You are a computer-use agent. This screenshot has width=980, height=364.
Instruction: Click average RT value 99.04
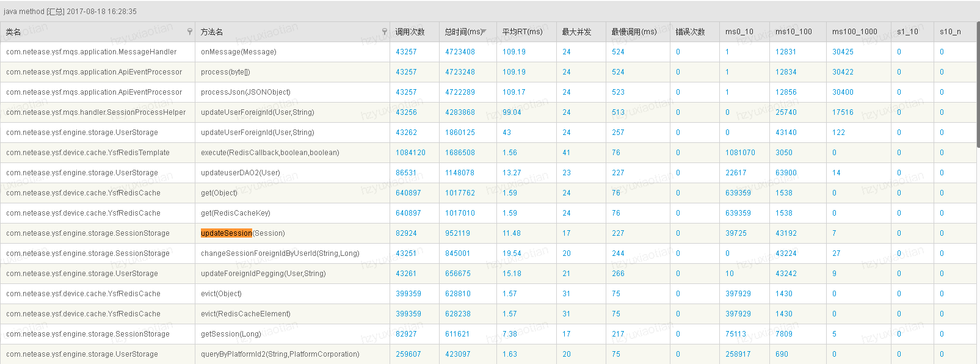pos(512,112)
